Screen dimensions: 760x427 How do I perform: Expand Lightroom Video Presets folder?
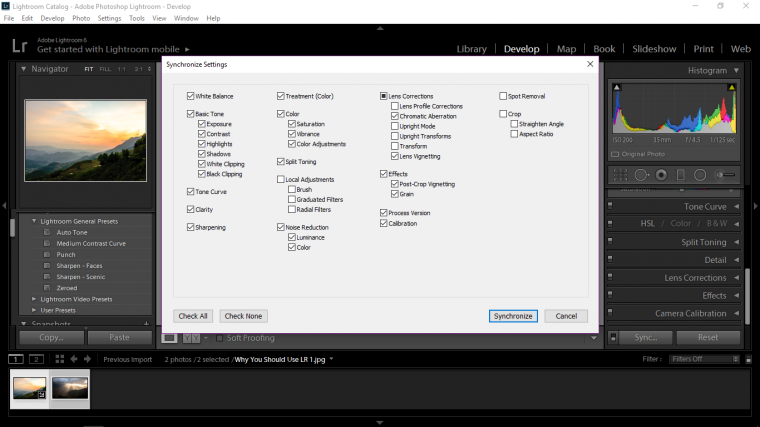[x=34, y=299]
